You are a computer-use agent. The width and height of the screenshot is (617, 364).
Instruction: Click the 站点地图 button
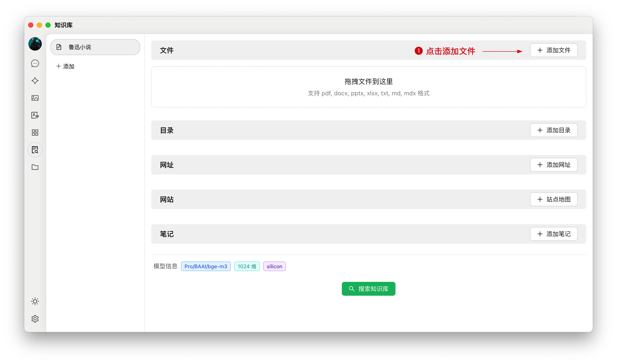coord(553,200)
